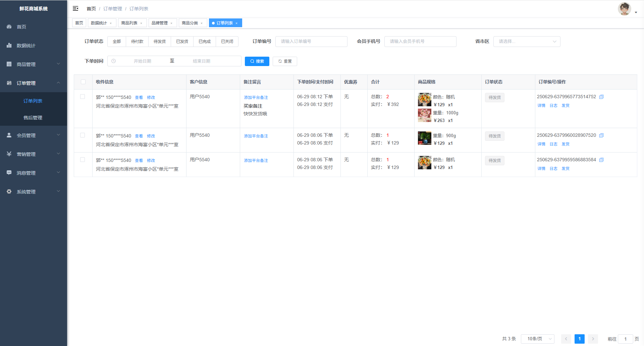Image resolution: width=644 pixels, height=346 pixels.
Task: Click the 系统管理 gear icon in sidebar
Action: pos(9,191)
